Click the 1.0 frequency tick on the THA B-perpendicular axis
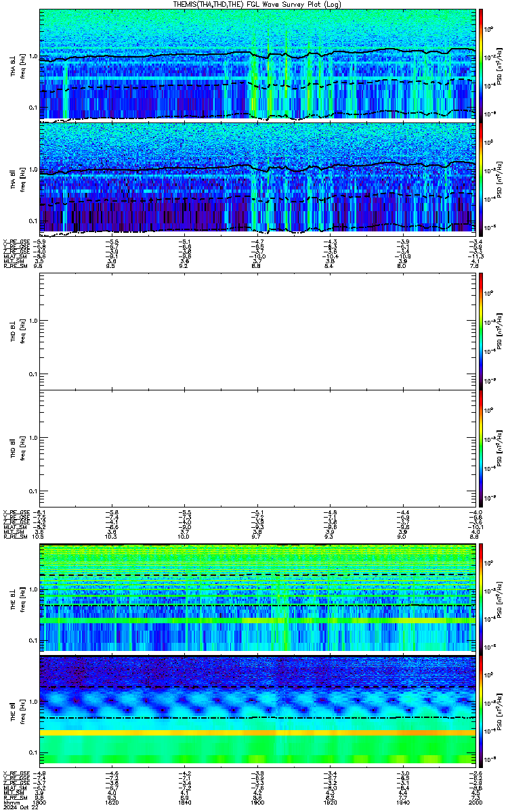The image size is (508, 812). [34, 55]
